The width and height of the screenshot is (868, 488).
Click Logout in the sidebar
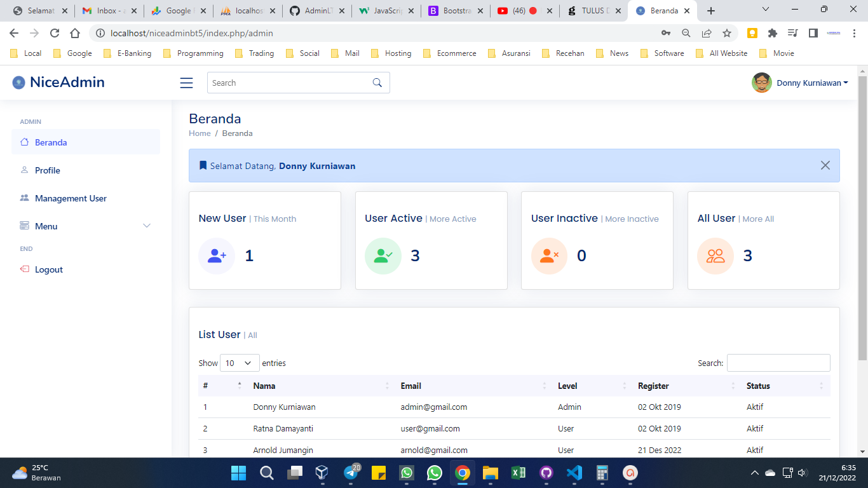pyautogui.click(x=48, y=269)
